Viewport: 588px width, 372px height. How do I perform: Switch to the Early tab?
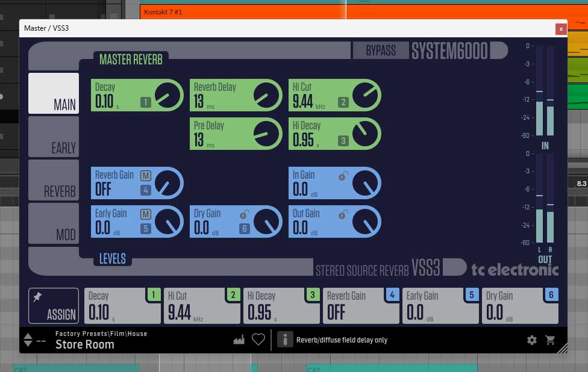coord(54,137)
